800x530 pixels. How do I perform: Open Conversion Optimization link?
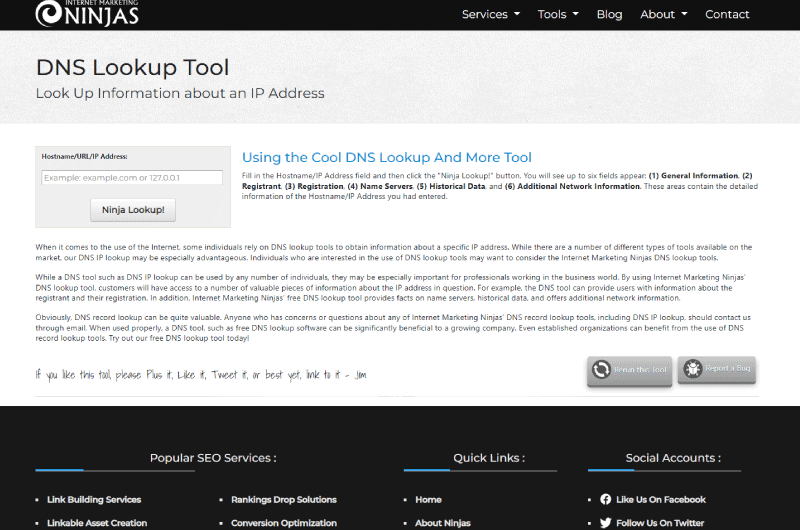[284, 523]
